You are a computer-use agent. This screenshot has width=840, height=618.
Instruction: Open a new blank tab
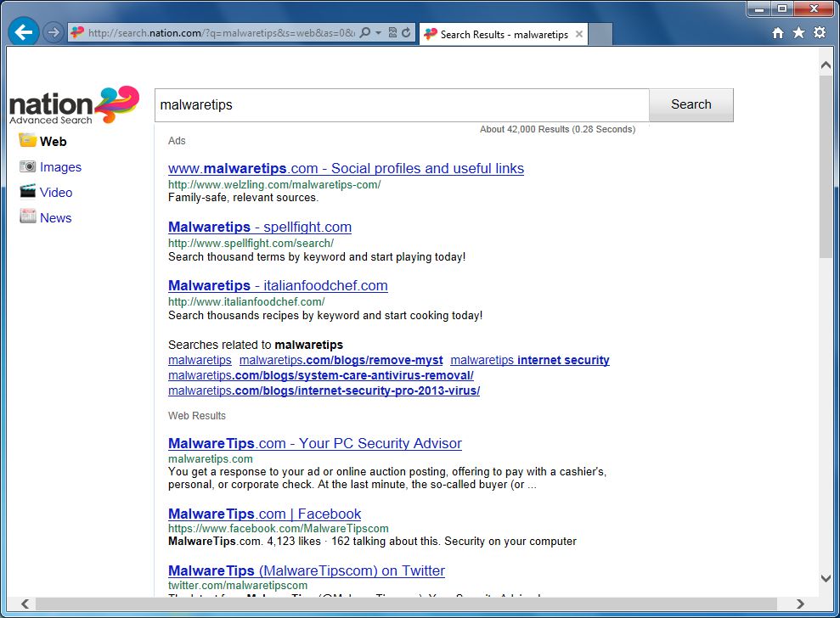coord(600,34)
